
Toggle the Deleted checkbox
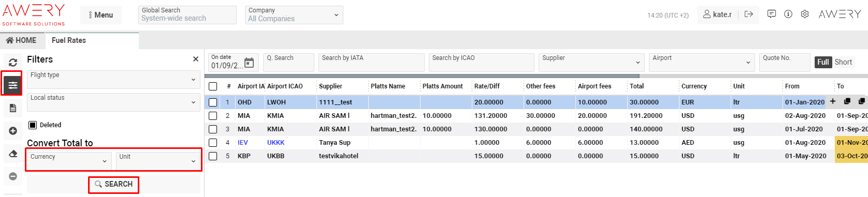(x=33, y=125)
